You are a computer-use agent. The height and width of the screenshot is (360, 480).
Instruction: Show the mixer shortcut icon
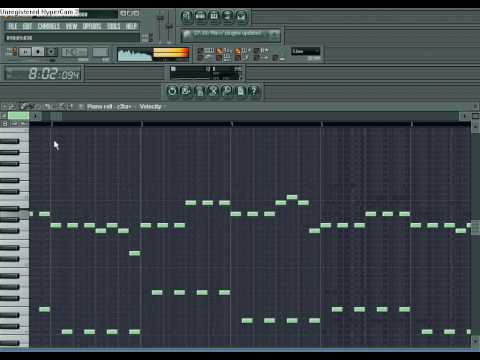click(x=242, y=16)
